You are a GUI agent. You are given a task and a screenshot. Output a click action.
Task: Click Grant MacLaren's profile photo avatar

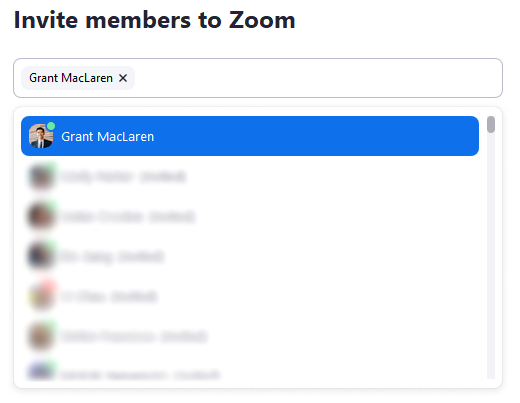pyautogui.click(x=41, y=136)
